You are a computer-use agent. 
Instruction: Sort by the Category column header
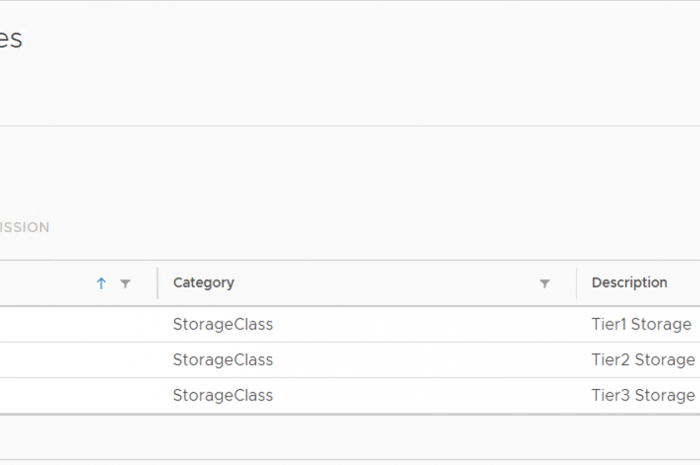pos(204,283)
